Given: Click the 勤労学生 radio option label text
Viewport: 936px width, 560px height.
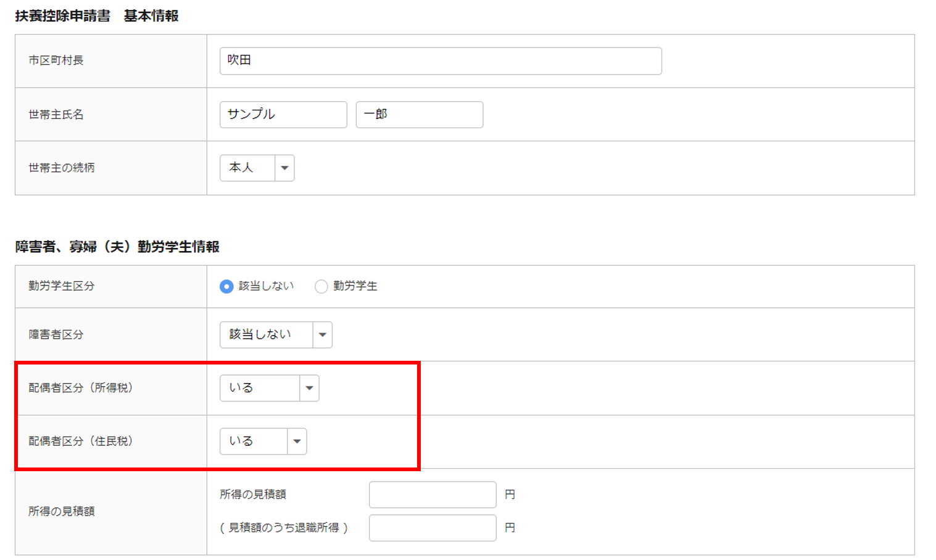Looking at the screenshot, I should click(355, 286).
